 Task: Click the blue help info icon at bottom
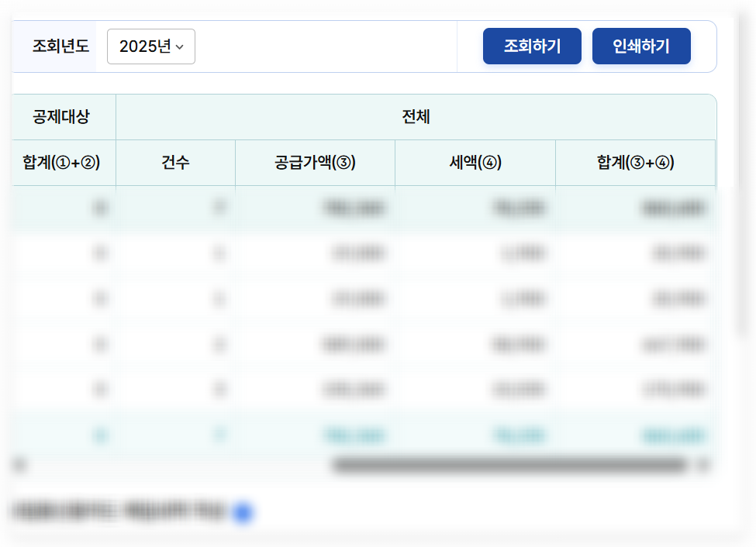pos(243,513)
